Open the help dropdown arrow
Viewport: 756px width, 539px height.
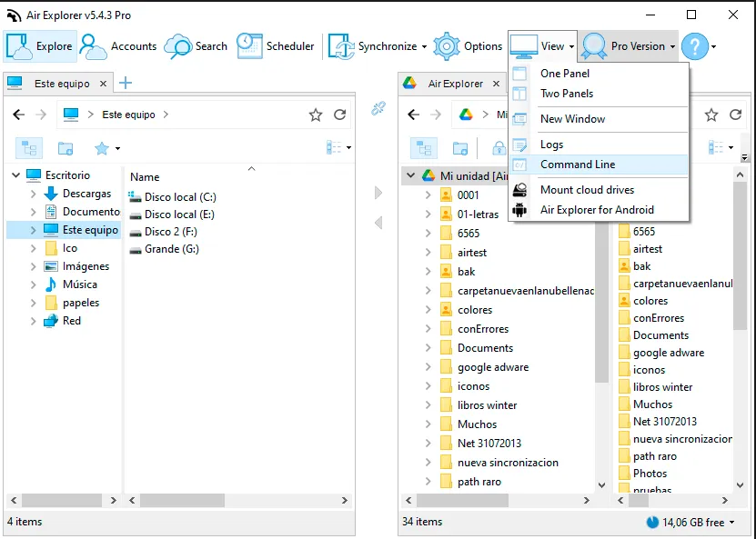(713, 46)
